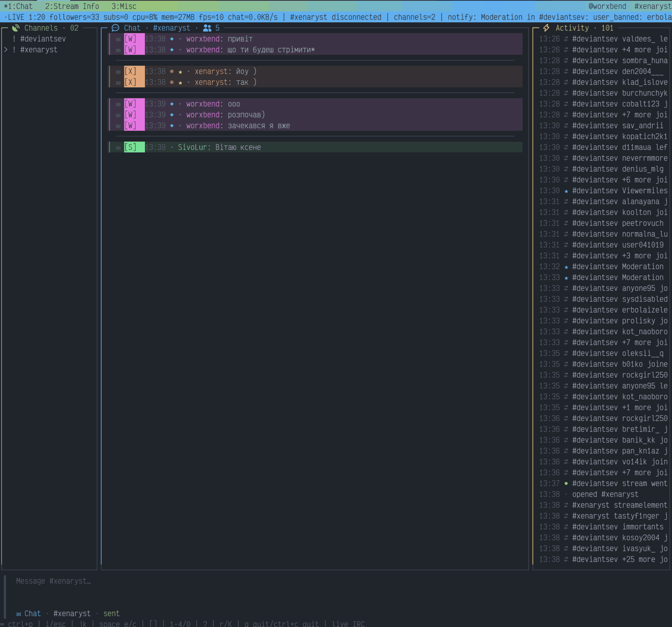Image resolution: width=672 pixels, height=627 pixels.
Task: Click the 'зачекався я вже' message text
Action: (x=259, y=126)
